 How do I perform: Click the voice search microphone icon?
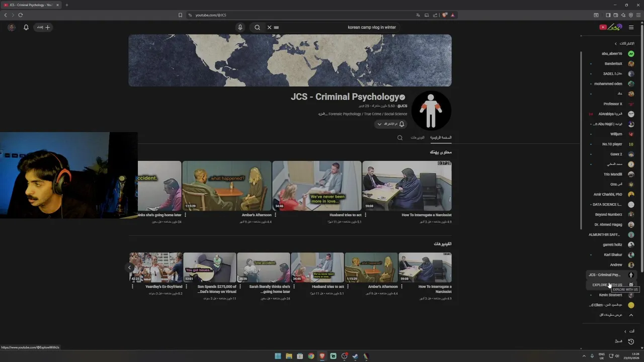(x=240, y=27)
